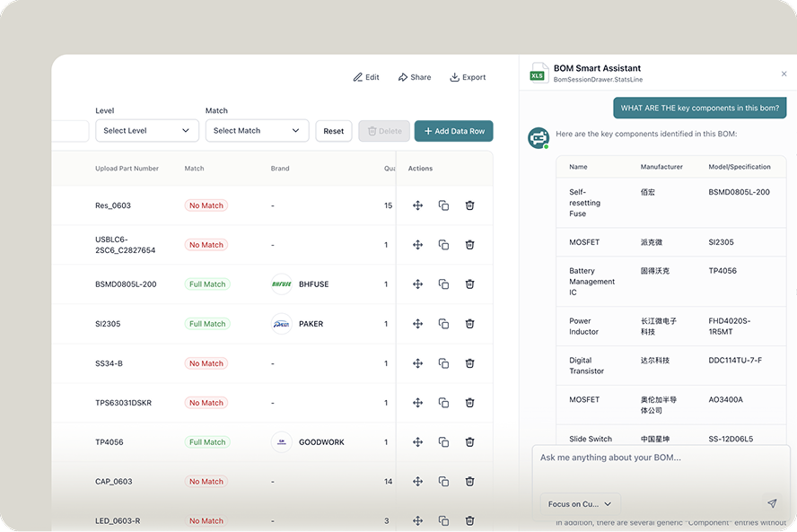The image size is (797, 532).
Task: Click the No Match badge for Res_0603
Action: pos(206,205)
